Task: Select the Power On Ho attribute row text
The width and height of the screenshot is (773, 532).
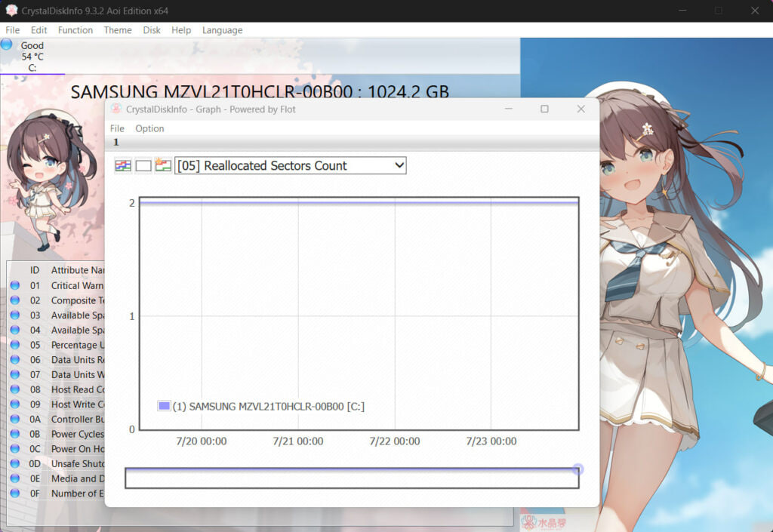Action: click(x=78, y=449)
